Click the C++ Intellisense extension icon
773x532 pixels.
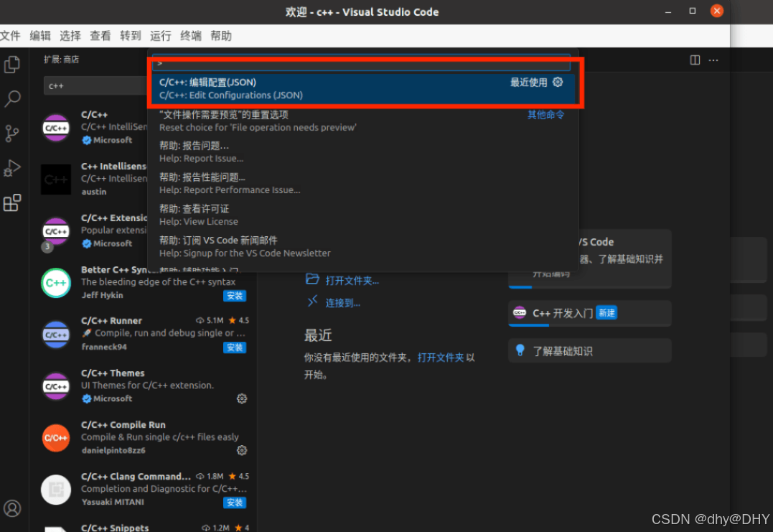click(x=56, y=179)
